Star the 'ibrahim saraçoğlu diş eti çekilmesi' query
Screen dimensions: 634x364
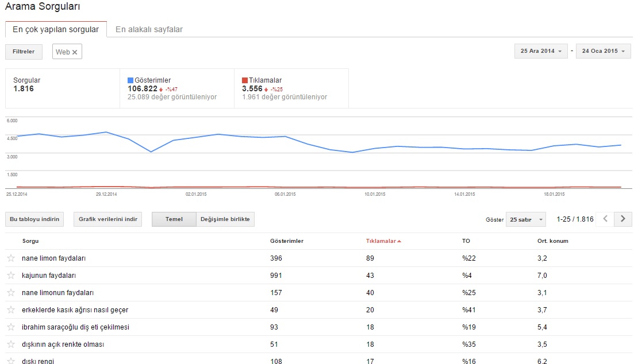tap(11, 327)
